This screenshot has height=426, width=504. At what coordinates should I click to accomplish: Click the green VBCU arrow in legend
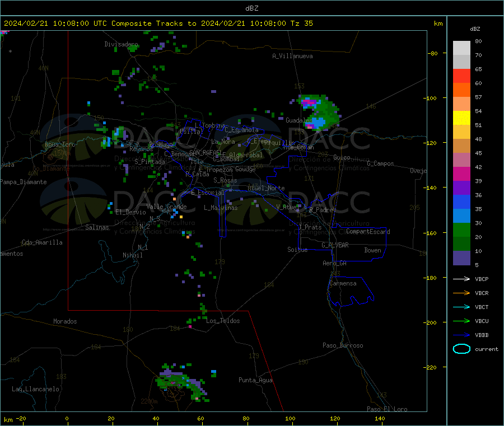461,321
